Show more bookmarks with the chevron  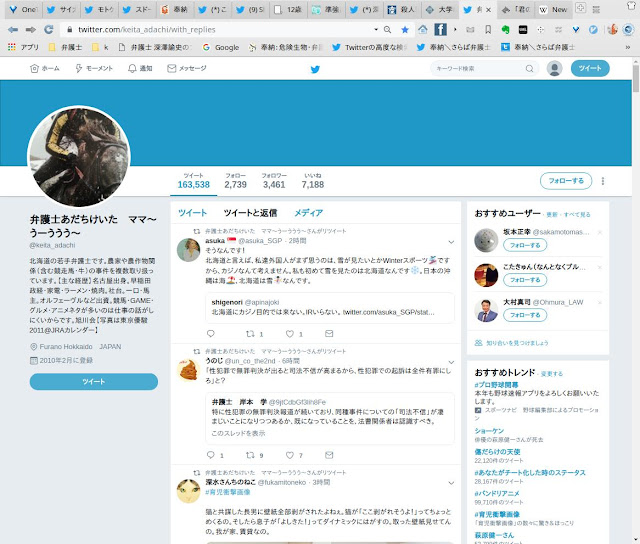pyautogui.click(x=628, y=47)
